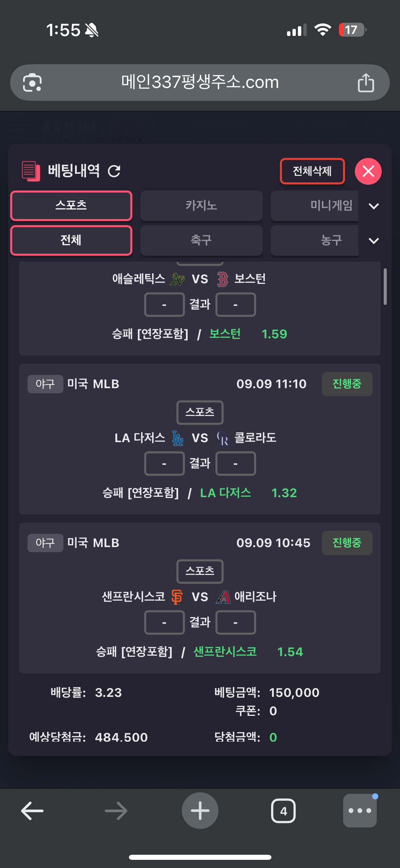
Task: Expand the sport filter chevron beside 농구
Action: coord(374,241)
